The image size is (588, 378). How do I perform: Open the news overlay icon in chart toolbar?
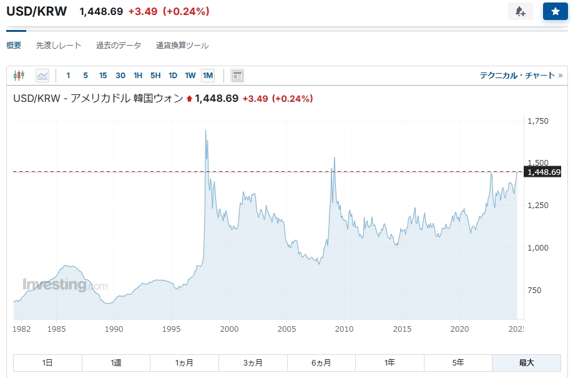[x=237, y=76]
